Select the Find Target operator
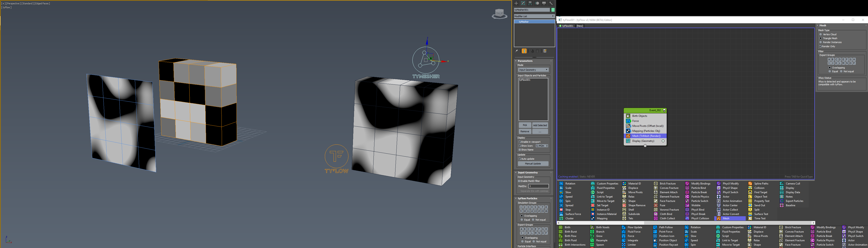Screen dimensions: 868x248 click(758, 192)
